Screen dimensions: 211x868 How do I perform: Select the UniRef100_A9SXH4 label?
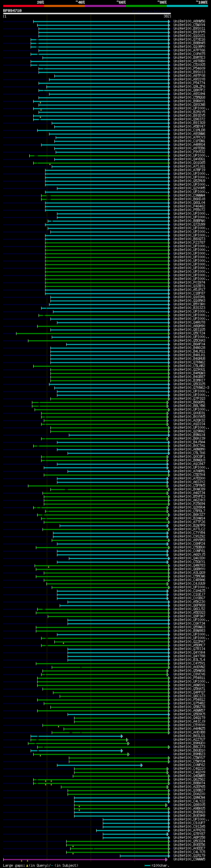click(x=189, y=94)
